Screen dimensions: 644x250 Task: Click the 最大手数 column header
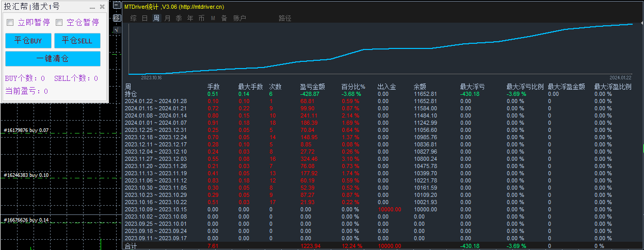(250, 87)
